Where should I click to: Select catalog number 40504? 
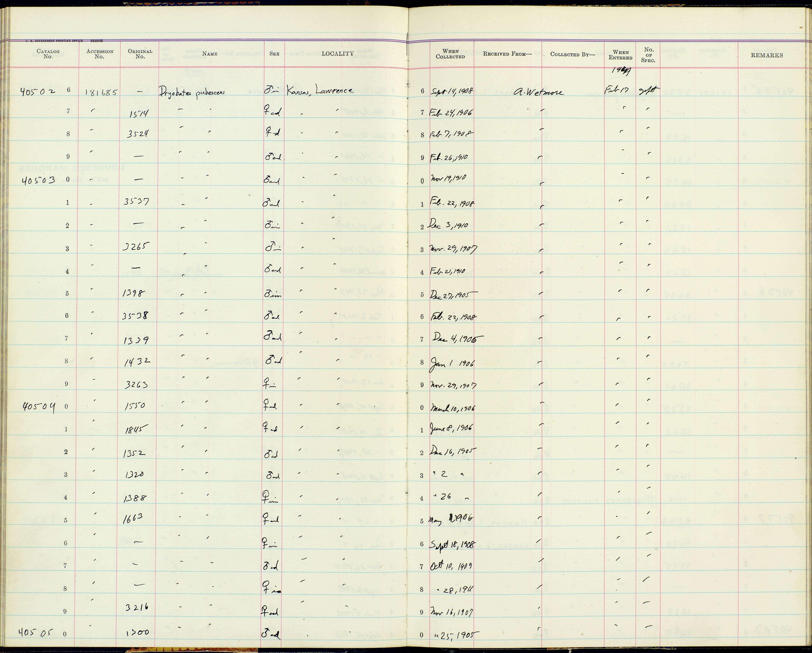click(39, 407)
